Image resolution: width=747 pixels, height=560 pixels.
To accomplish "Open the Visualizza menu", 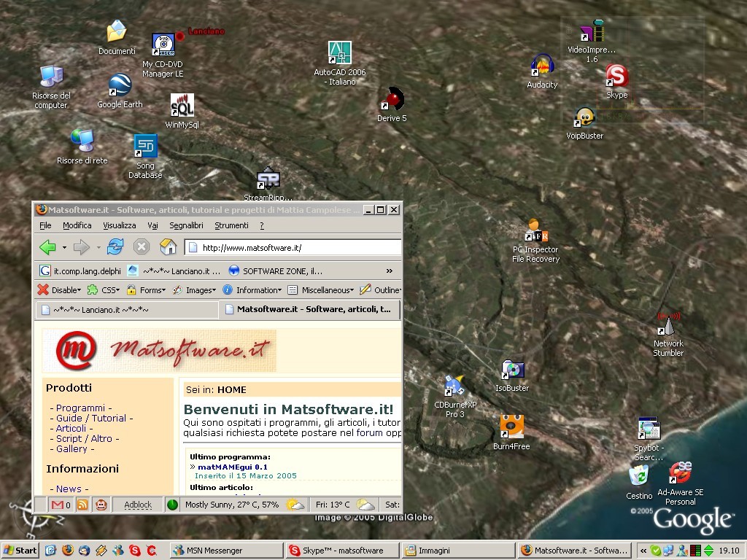I will click(x=119, y=225).
